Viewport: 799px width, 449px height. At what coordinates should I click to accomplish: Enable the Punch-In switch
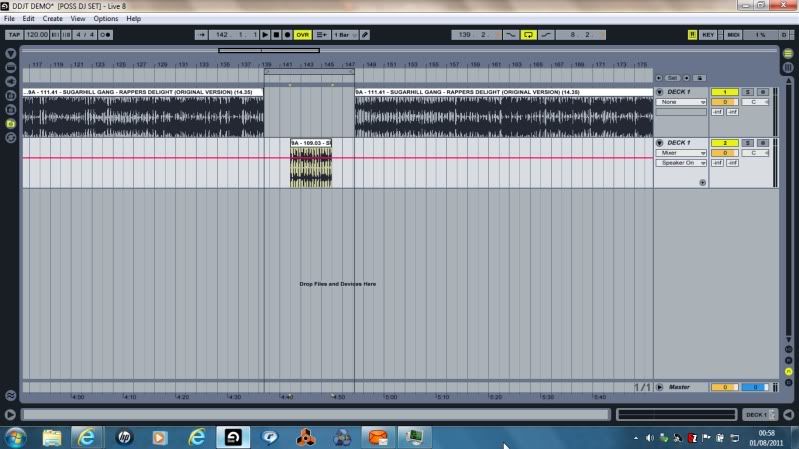(512, 34)
